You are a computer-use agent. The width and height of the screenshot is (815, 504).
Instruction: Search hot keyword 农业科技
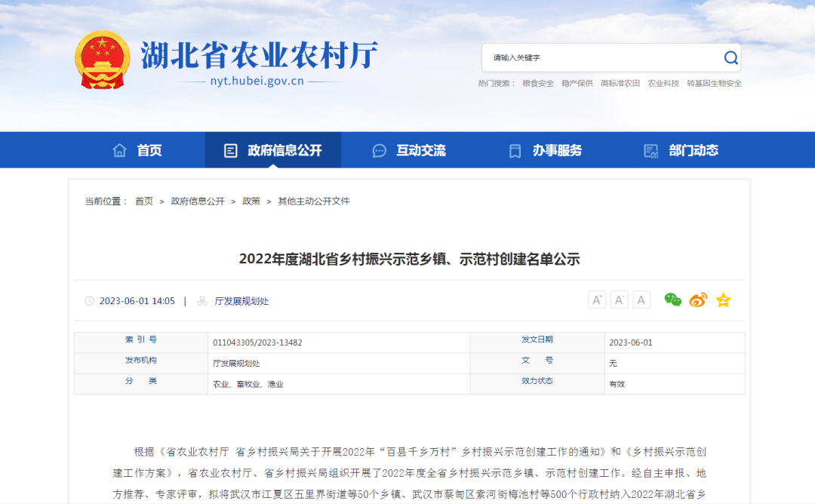point(663,83)
